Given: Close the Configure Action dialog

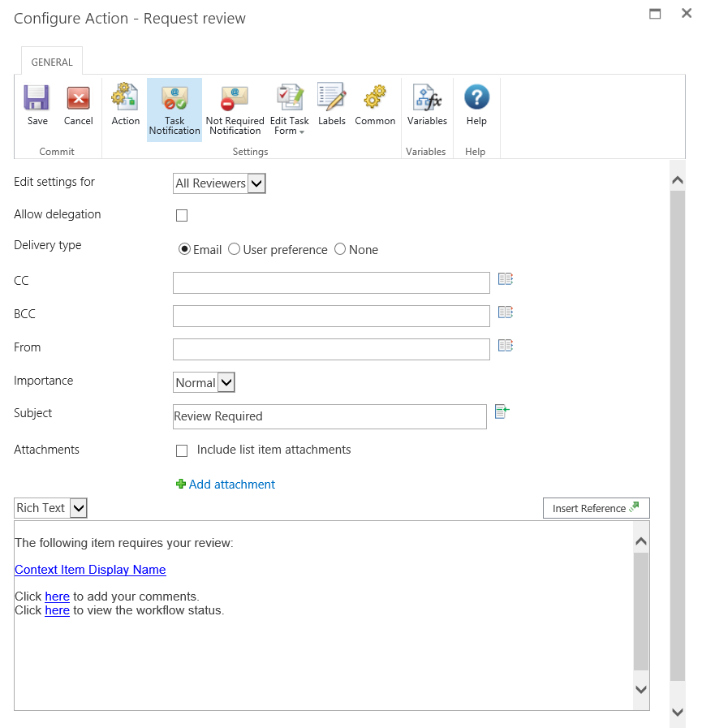Looking at the screenshot, I should [687, 13].
